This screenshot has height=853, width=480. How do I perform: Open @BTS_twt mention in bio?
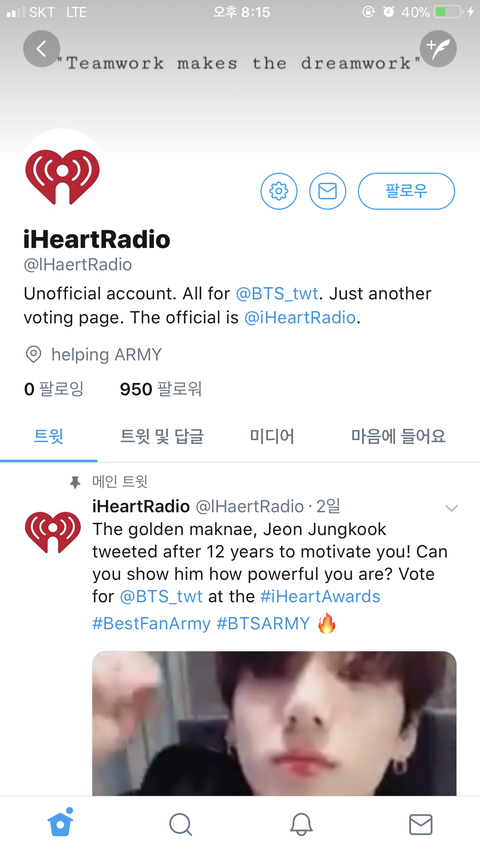pyautogui.click(x=277, y=294)
